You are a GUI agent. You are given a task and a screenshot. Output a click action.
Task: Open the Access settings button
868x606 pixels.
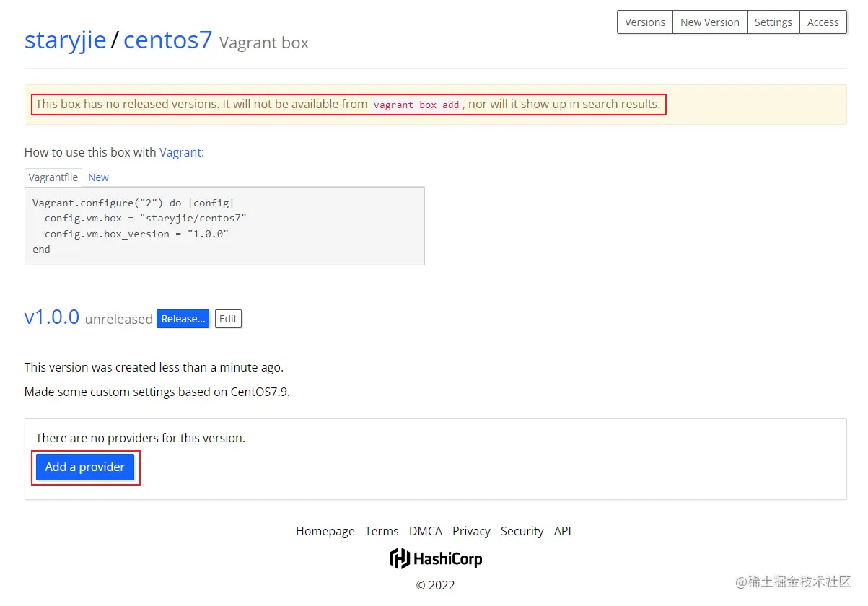pos(823,22)
